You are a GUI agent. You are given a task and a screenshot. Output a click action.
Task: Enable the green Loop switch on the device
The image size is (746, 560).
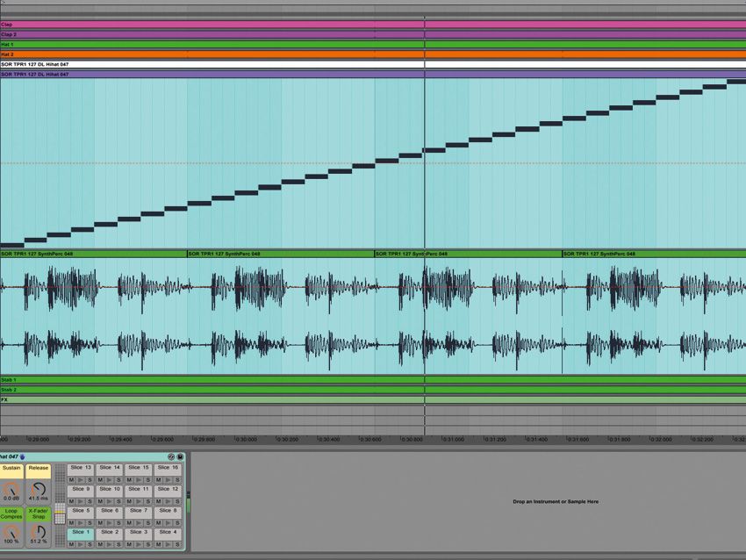(10, 512)
